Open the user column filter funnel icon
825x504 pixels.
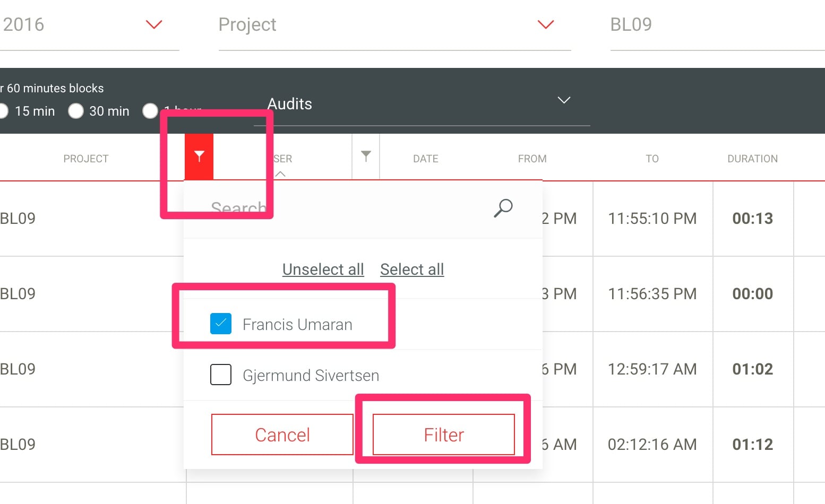pyautogui.click(x=366, y=156)
